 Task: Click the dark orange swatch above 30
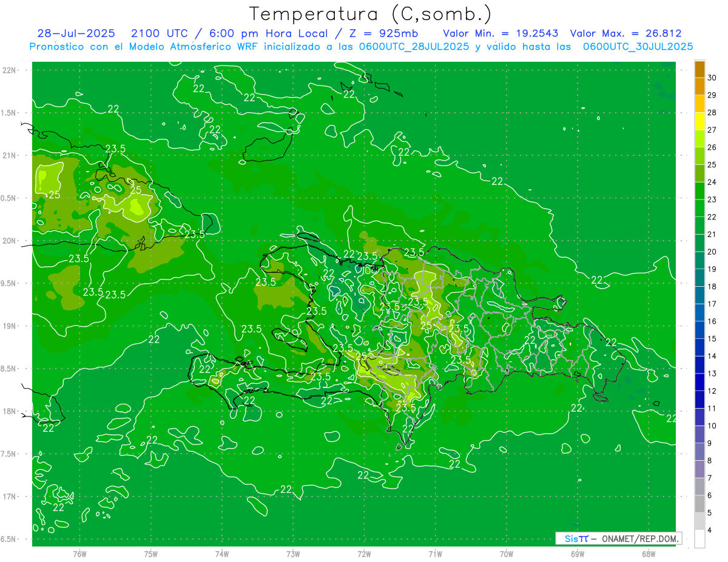[699, 69]
